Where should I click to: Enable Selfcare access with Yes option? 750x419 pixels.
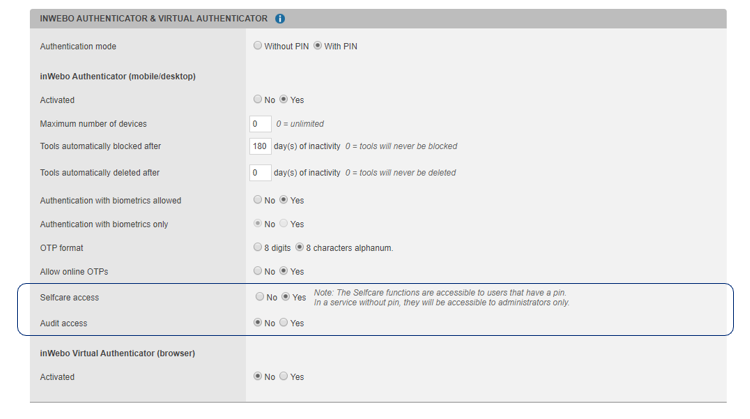click(286, 297)
